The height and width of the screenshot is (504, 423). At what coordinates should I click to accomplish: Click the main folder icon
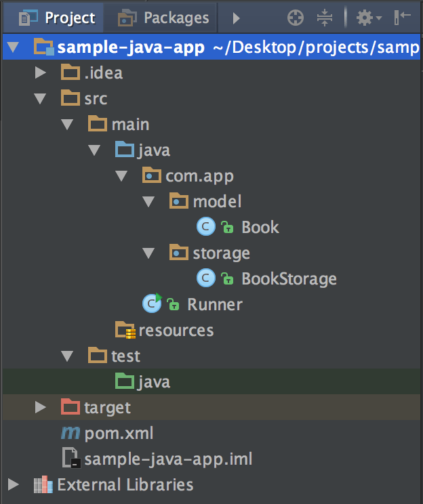[98, 123]
